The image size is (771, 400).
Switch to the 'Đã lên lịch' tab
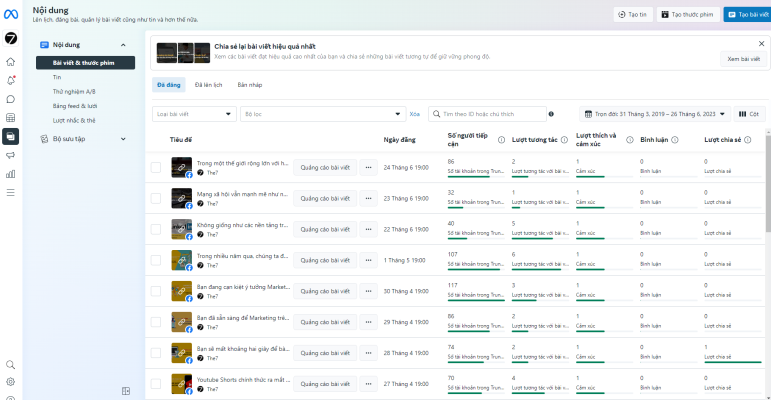pyautogui.click(x=209, y=85)
